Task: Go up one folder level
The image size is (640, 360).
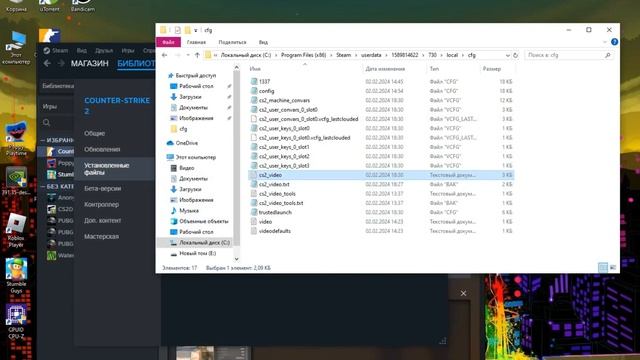Action: tap(197, 55)
